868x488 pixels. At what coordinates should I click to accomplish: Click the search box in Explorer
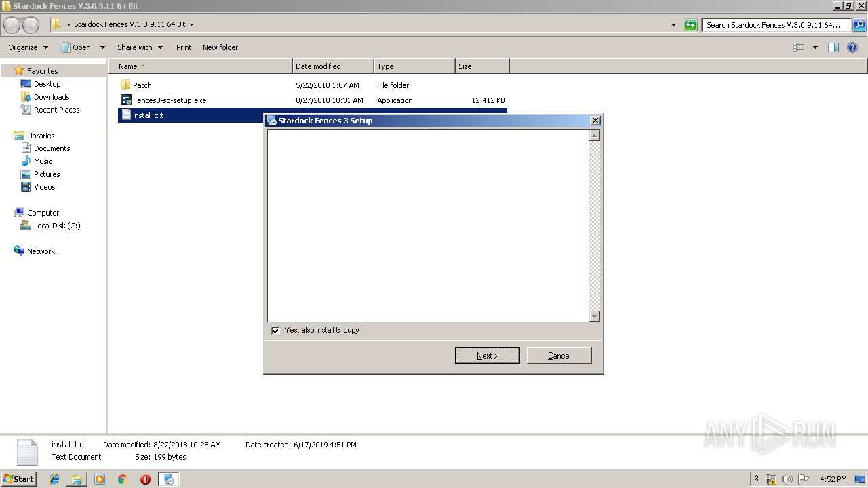click(777, 25)
